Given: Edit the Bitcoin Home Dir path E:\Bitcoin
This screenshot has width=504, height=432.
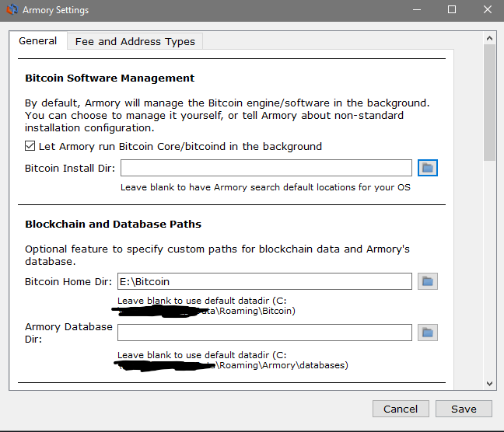Looking at the screenshot, I should (x=264, y=281).
